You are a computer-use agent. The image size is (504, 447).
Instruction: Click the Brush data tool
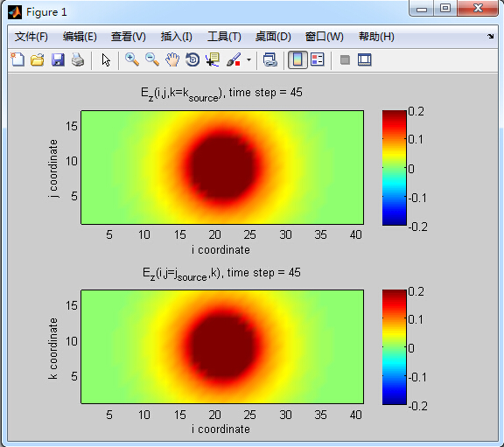(234, 59)
